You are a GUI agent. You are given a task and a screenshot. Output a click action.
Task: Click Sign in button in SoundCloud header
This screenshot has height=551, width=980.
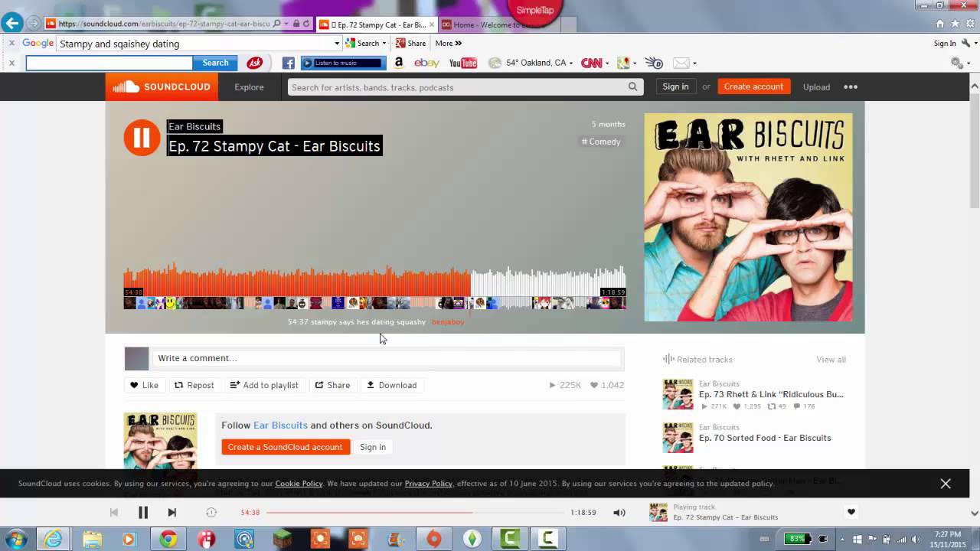point(675,86)
